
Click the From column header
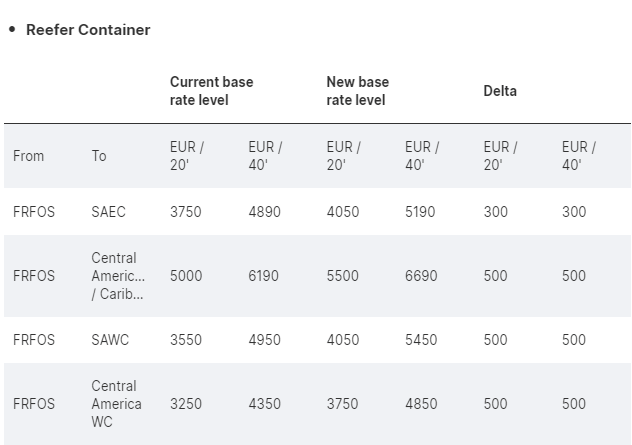point(29,156)
